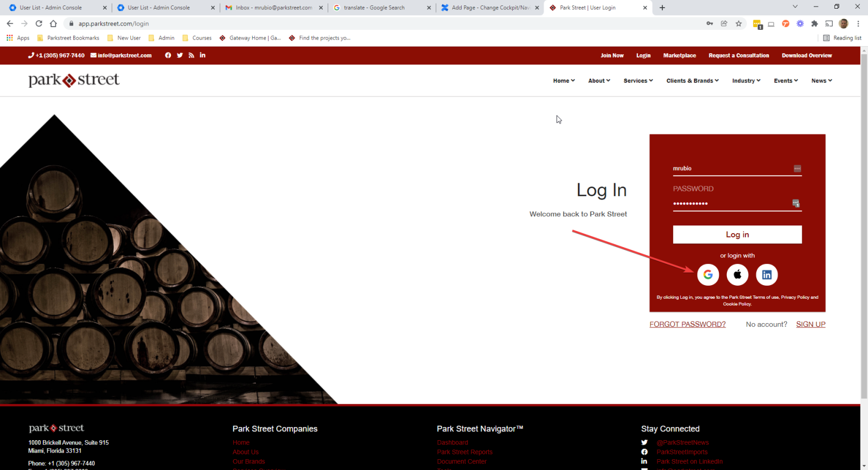Viewport: 868px width, 470px height.
Task: Open new browser tab with plus button
Action: (x=662, y=8)
